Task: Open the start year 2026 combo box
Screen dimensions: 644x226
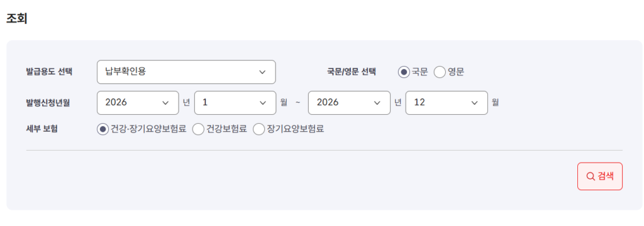Action: click(x=138, y=102)
